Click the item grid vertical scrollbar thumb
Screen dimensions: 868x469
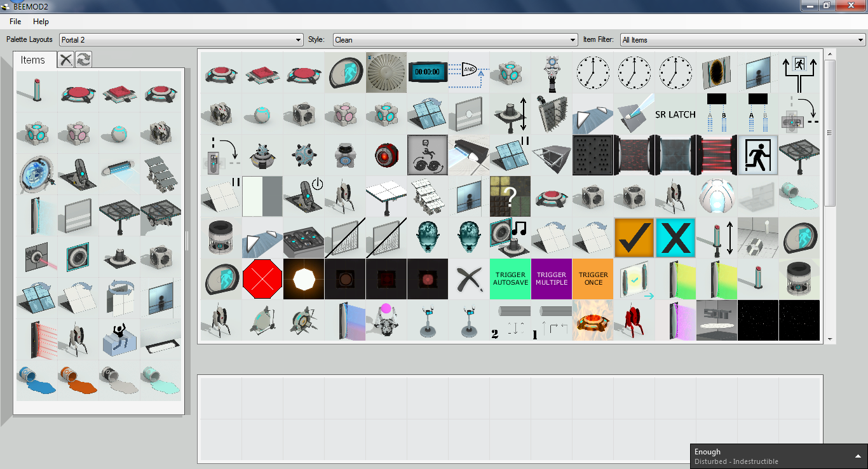(x=830, y=133)
